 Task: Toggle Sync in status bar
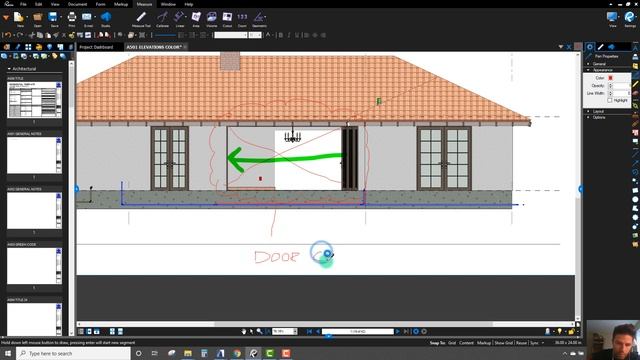point(534,343)
